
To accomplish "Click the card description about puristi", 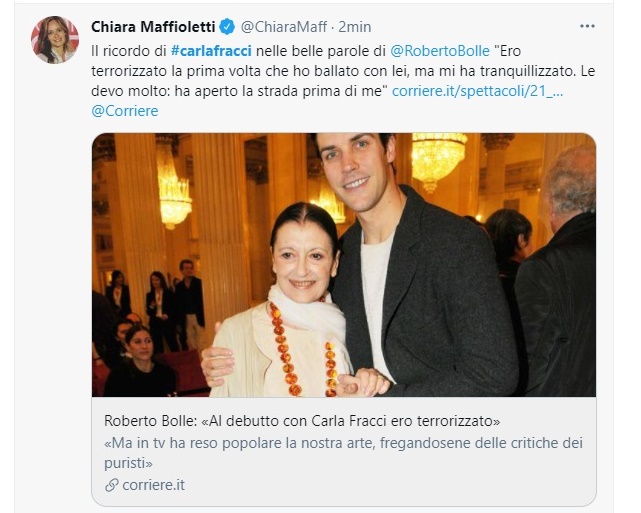I will click(x=343, y=453).
